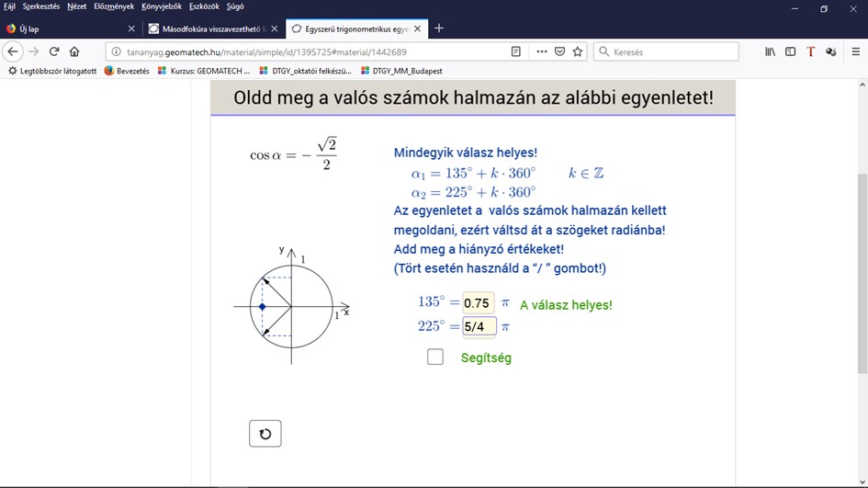Click the vertical scrollbar thumb
This screenshot has height=488, width=868.
click(862, 274)
